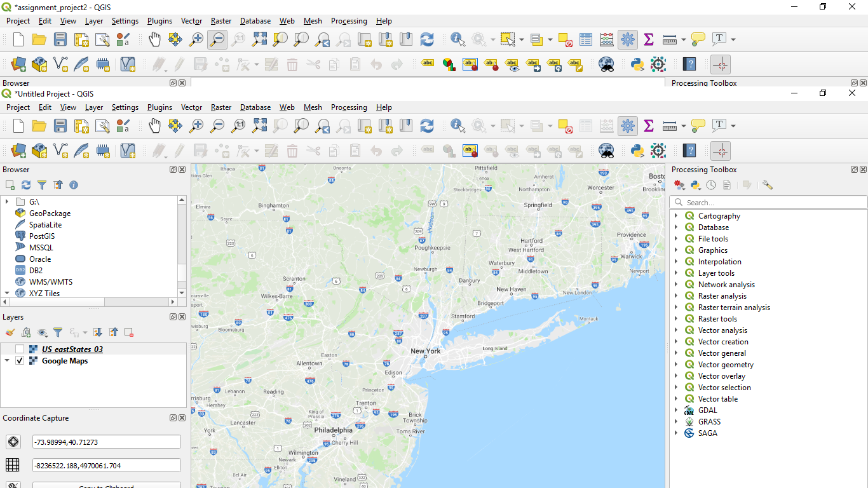
Task: Click Zoom to Native Resolution 1:1 in Untitled Project window
Action: tap(238, 126)
